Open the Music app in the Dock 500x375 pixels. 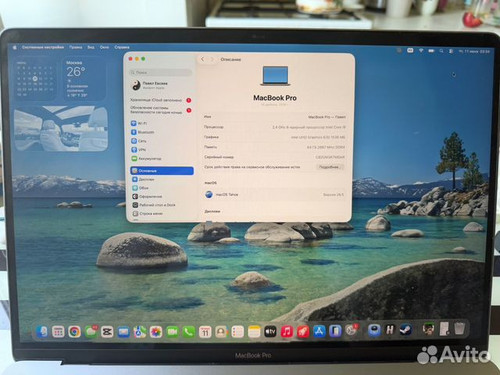click(287, 332)
